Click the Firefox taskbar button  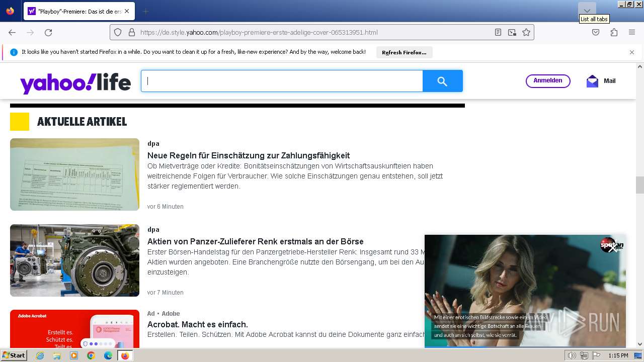(125, 355)
